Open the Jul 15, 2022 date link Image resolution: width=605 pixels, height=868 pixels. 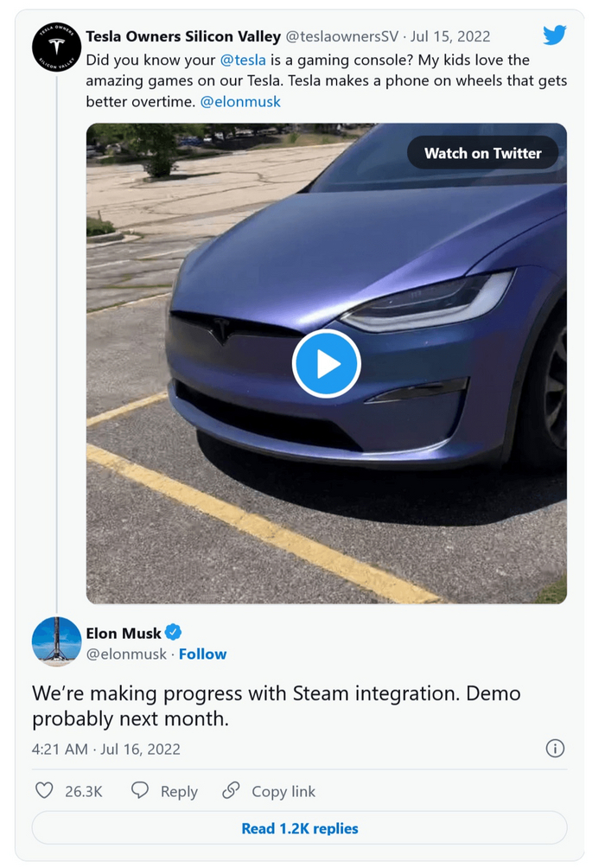tap(450, 36)
